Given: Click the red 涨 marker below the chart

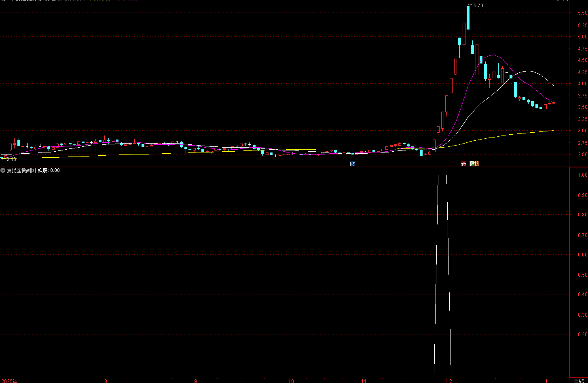Looking at the screenshot, I should coord(463,164).
